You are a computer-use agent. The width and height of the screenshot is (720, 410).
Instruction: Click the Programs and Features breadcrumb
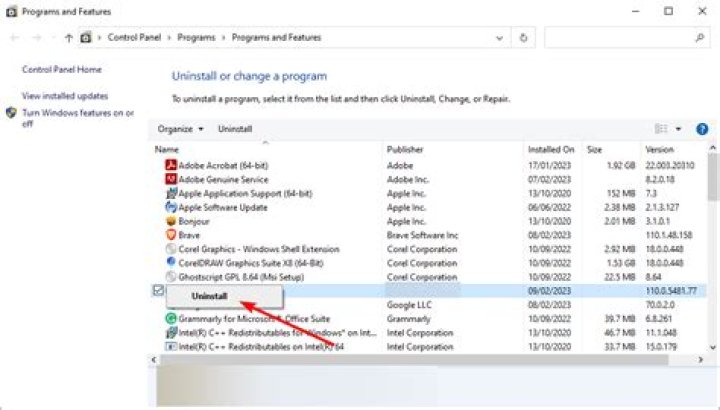point(276,38)
